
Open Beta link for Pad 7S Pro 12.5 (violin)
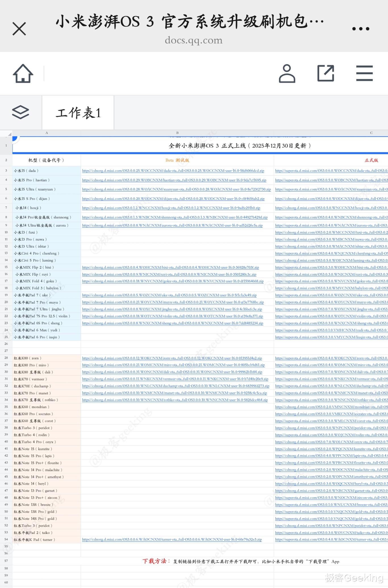coord(172,316)
